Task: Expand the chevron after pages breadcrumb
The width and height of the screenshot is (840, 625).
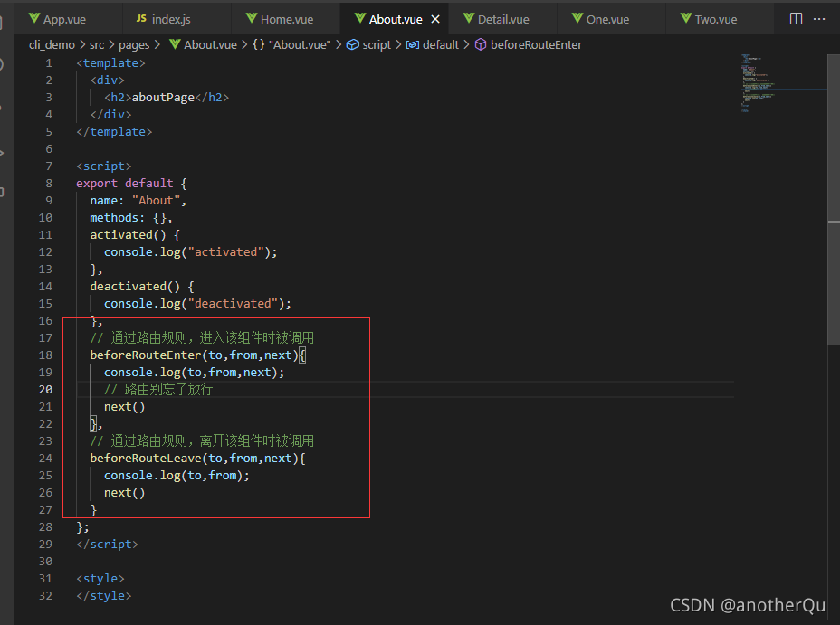Action: [157, 45]
